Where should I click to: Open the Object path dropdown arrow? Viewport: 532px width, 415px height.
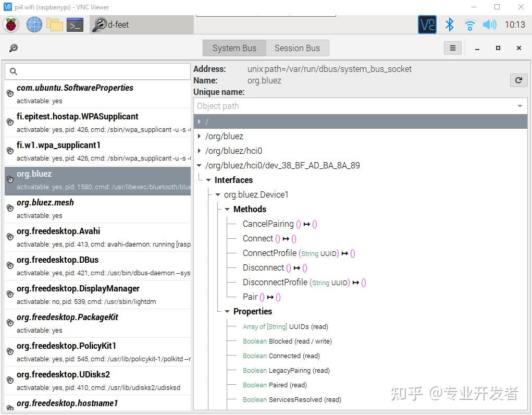click(x=520, y=106)
